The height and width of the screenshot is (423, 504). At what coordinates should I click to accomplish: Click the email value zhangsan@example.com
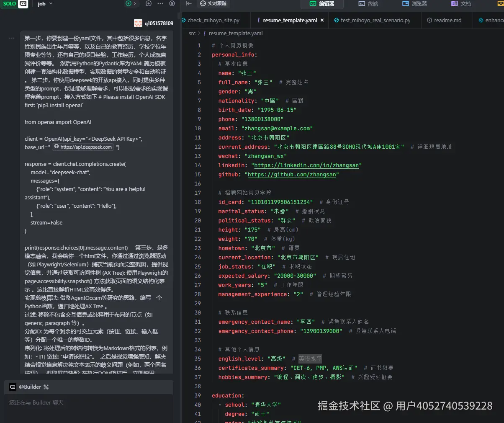pos(277,129)
